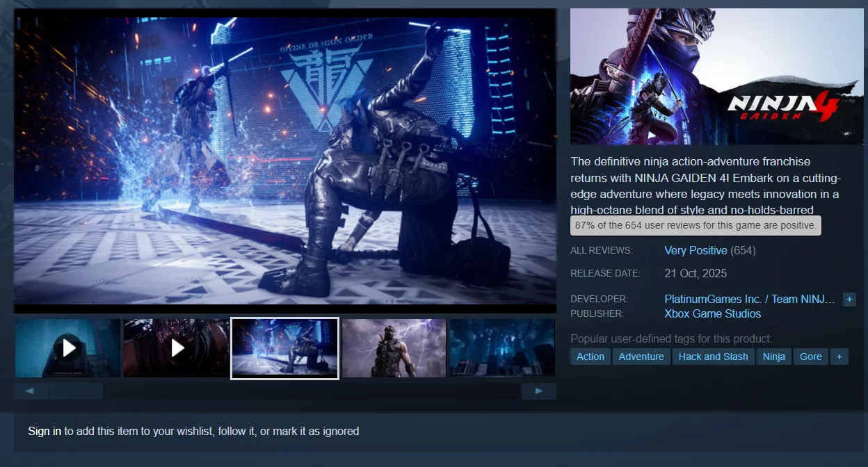
Task: Play the second trailer video thumbnail
Action: pyautogui.click(x=177, y=347)
